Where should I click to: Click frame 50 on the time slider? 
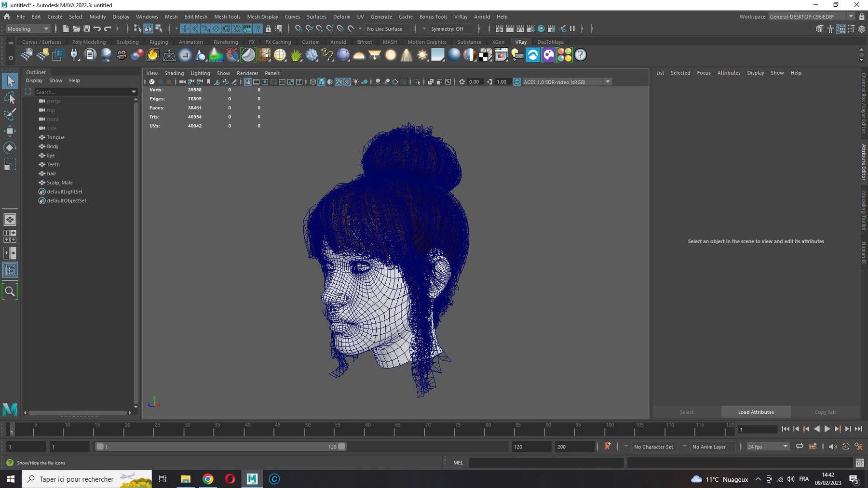[308, 428]
